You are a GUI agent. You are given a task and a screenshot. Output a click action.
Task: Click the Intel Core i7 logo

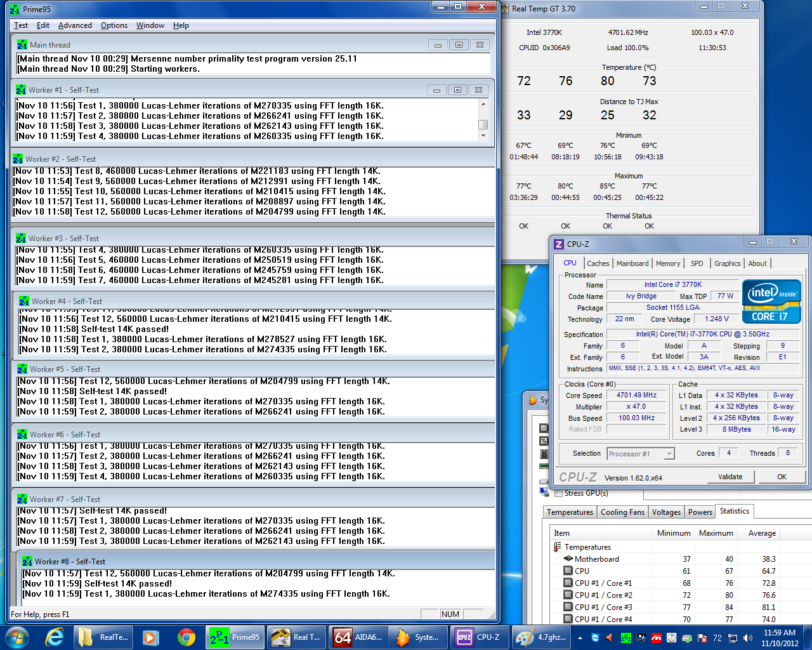(x=771, y=302)
